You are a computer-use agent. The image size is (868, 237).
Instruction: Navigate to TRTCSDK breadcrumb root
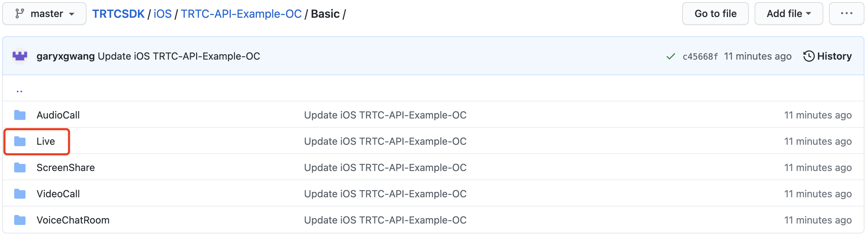[118, 14]
